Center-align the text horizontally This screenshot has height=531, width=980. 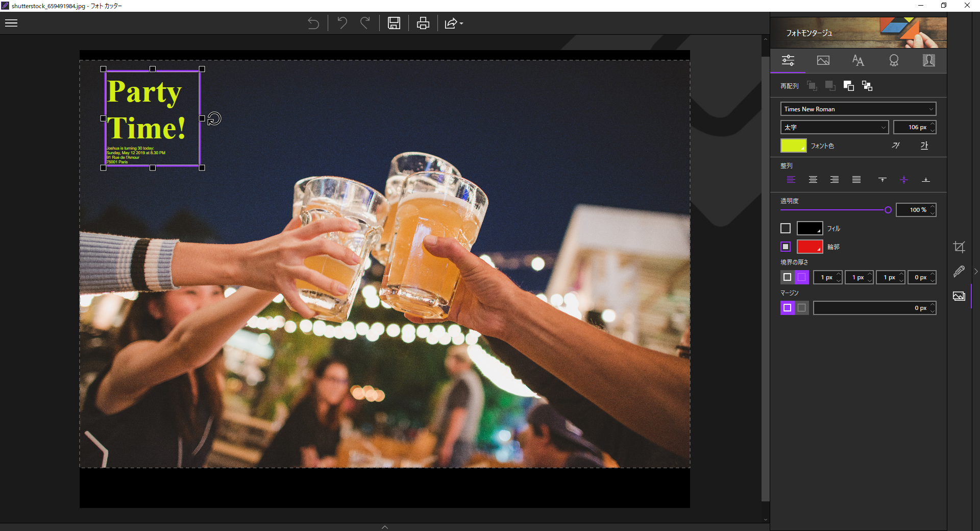tap(813, 180)
